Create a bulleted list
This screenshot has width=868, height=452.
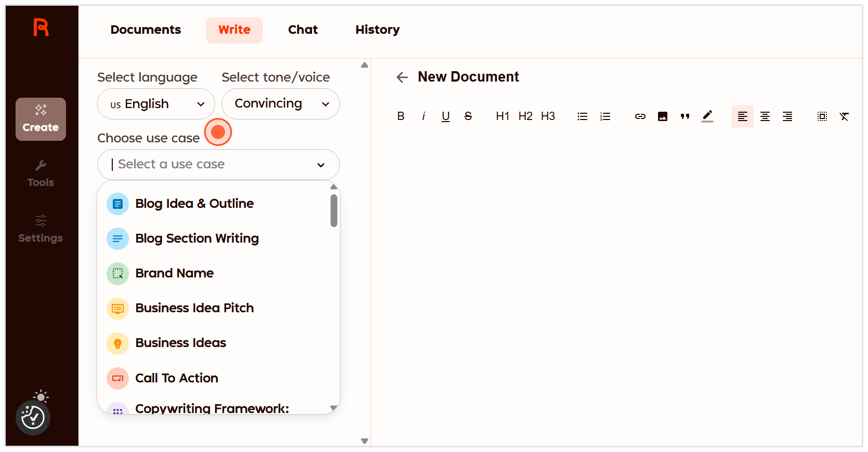(582, 116)
